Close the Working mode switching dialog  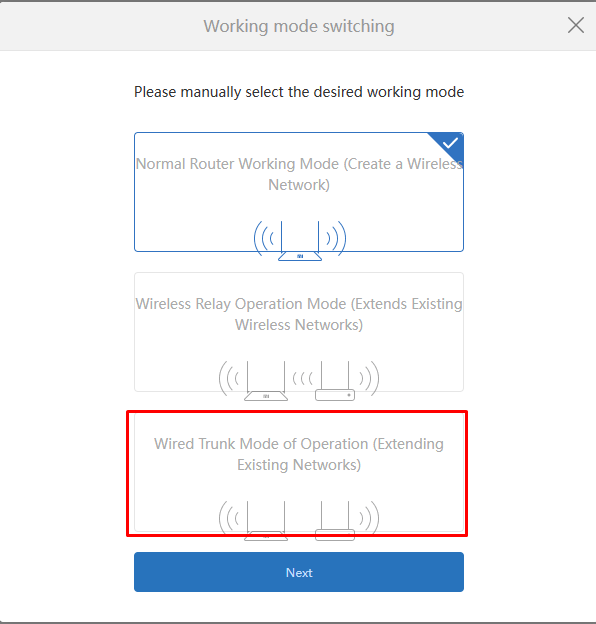(576, 25)
